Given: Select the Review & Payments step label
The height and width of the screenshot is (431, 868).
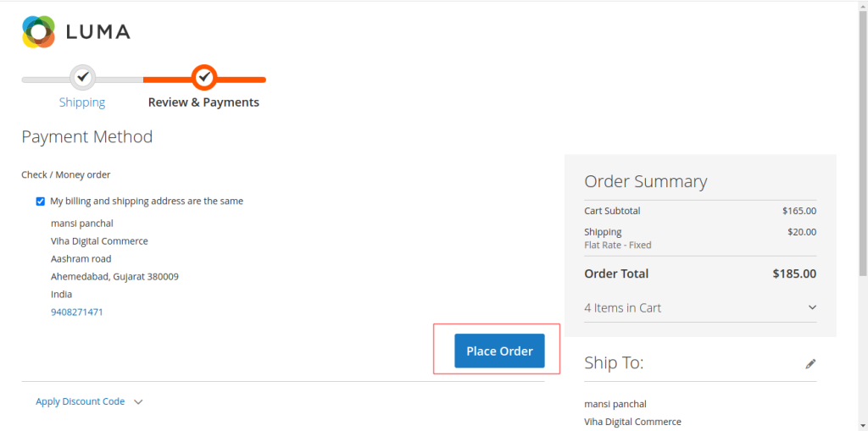Looking at the screenshot, I should [203, 102].
